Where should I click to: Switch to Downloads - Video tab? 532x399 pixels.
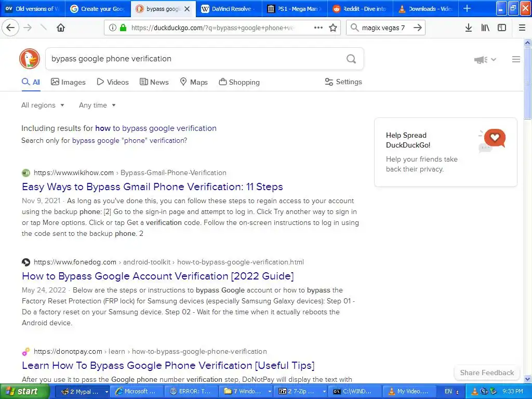[425, 9]
